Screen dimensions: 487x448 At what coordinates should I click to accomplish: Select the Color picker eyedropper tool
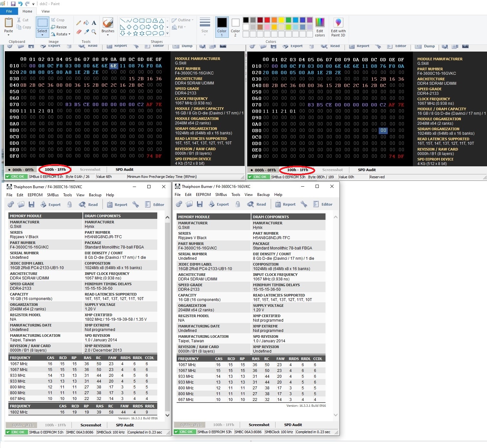pos(86,32)
